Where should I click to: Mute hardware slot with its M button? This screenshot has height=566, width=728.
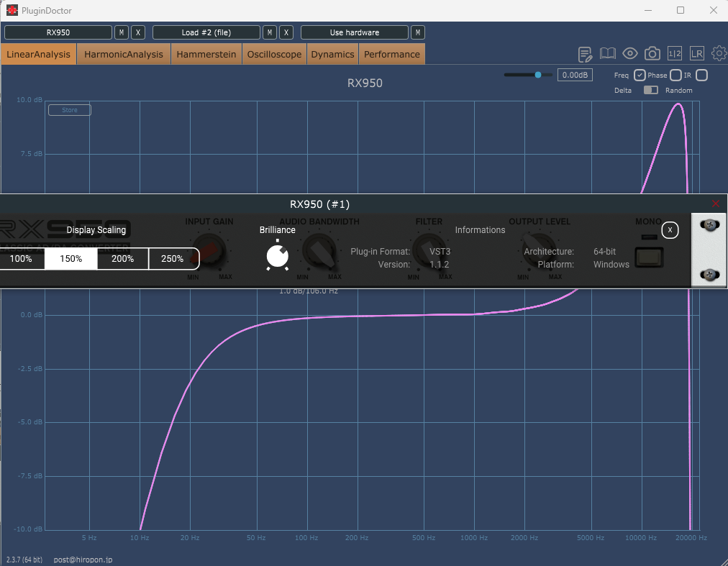[x=418, y=32]
